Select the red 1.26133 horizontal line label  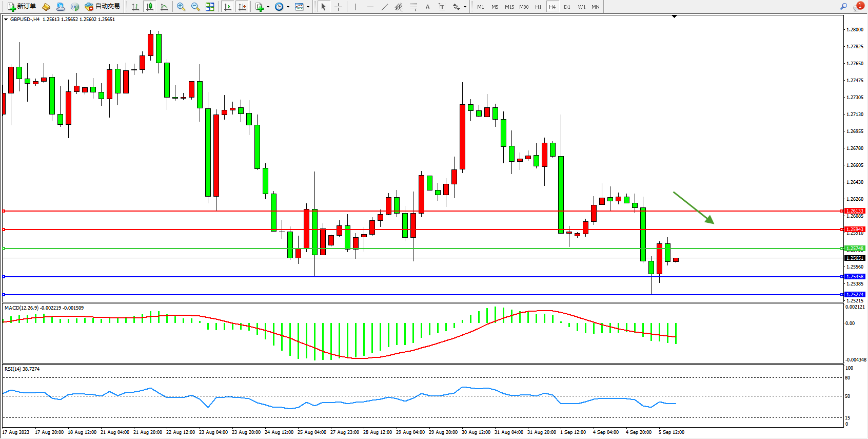(855, 211)
